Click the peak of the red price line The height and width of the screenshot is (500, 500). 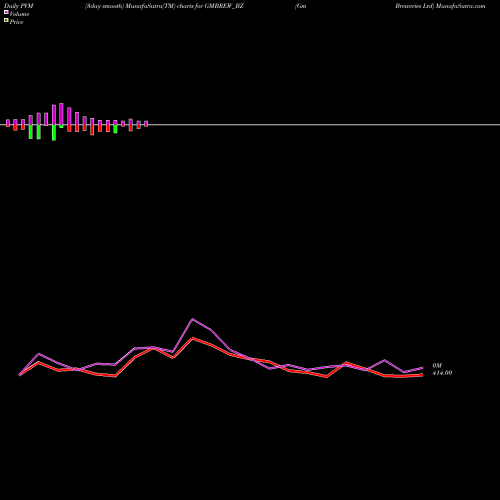192,338
